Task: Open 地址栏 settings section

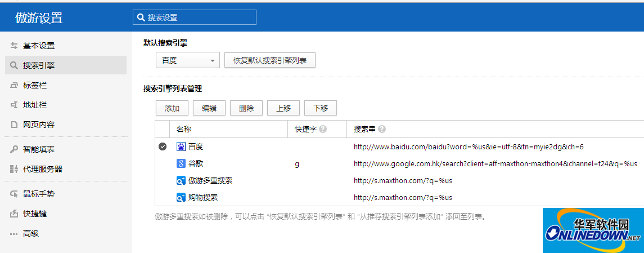Action: click(65, 105)
